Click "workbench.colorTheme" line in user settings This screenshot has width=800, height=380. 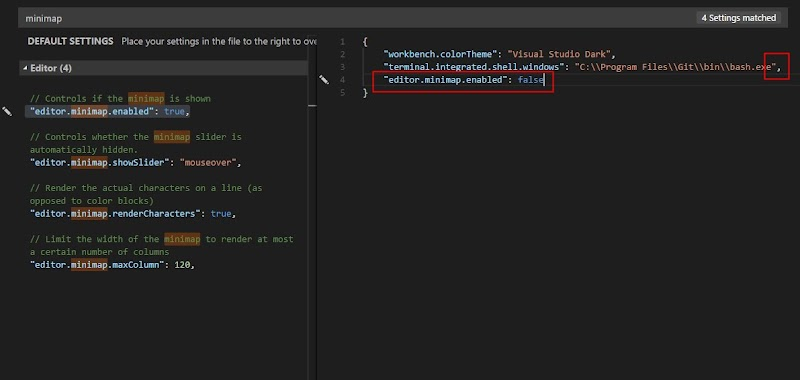point(499,54)
